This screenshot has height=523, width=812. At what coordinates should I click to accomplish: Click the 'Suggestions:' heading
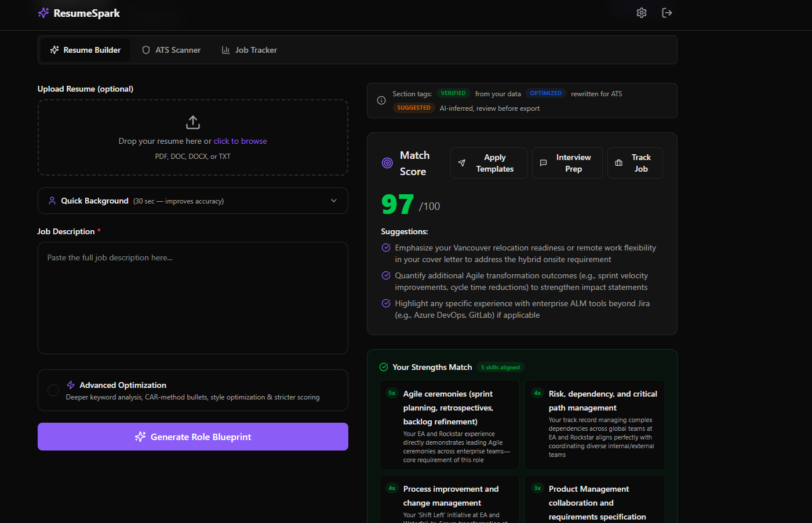[405, 231]
